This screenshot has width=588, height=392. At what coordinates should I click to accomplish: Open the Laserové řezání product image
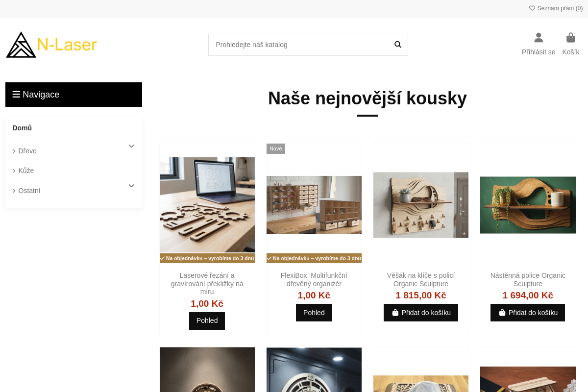207,205
